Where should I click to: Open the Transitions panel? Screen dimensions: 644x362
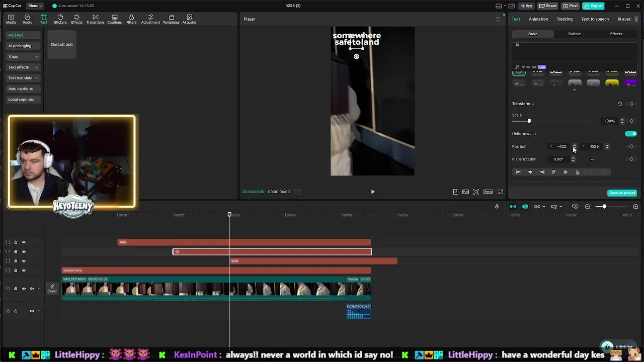95,19
